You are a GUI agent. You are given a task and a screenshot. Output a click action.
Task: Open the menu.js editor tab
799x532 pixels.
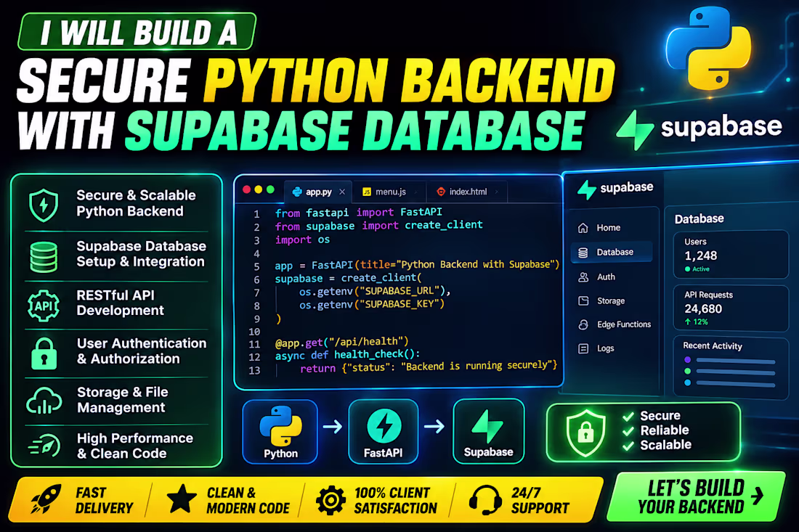[389, 192]
